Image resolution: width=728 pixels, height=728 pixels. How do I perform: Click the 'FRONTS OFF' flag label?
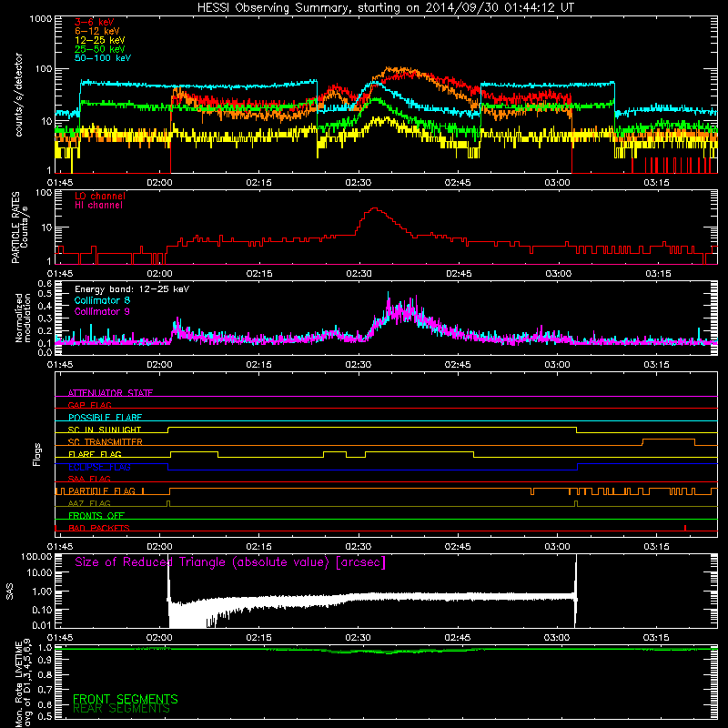click(x=96, y=516)
